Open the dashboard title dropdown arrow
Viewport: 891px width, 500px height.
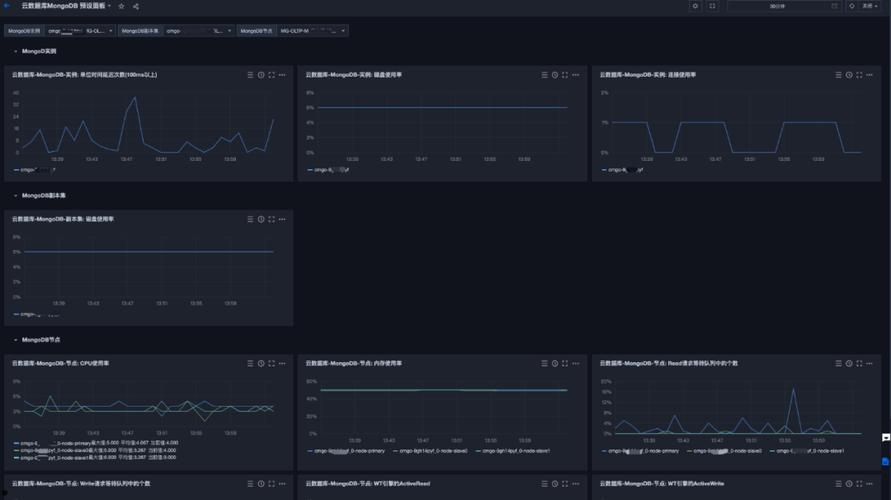[x=110, y=6]
